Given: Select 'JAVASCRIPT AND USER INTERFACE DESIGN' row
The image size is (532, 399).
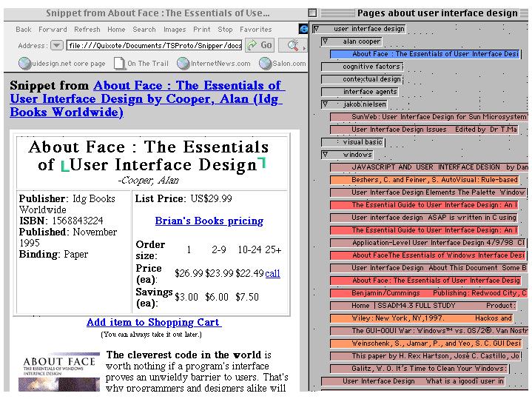Looking at the screenshot, I should coord(429,167).
